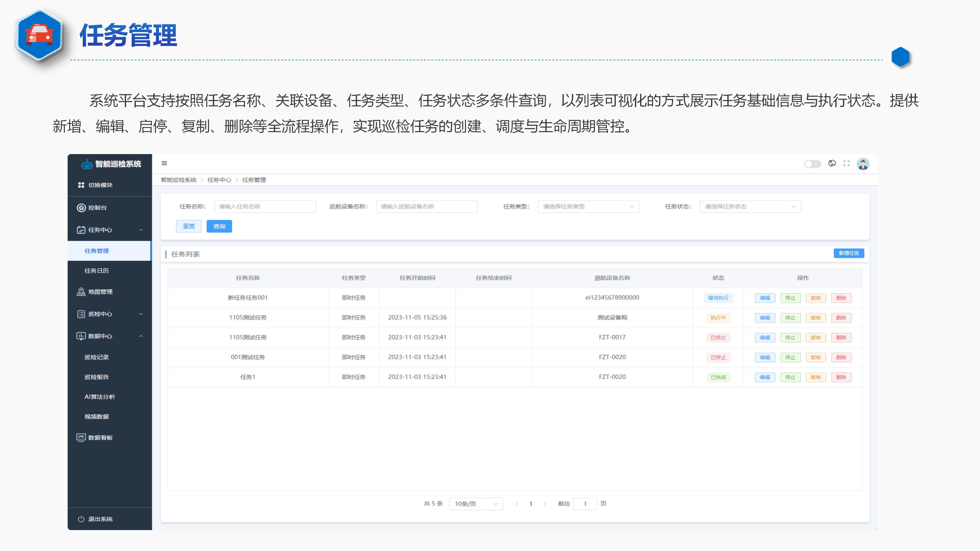Copy the 新任务任务001 task
Image resolution: width=980 pixels, height=551 pixels.
point(816,298)
